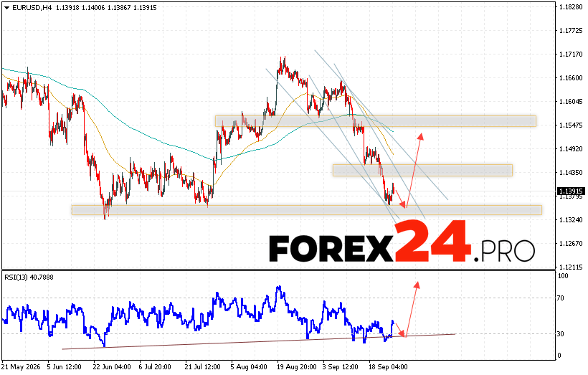The width and height of the screenshot is (588, 375).
Task: Click the 1.17170 price axis label
Action: (x=571, y=54)
